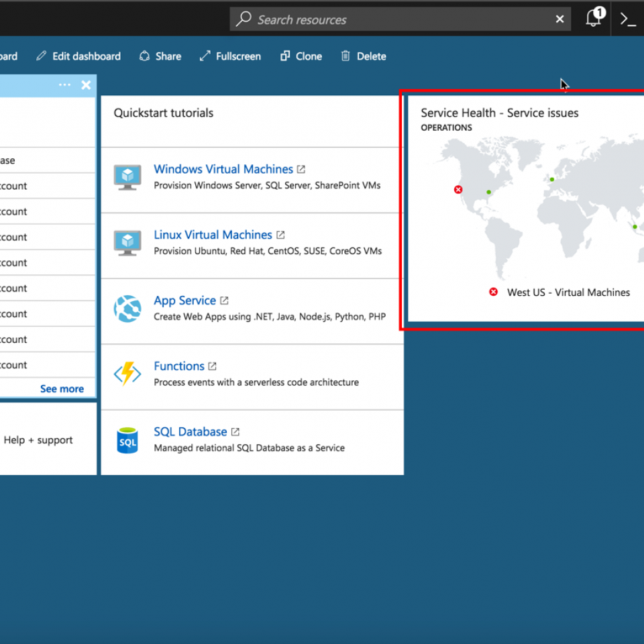Click the Share icon
The image size is (644, 644).
[145, 56]
